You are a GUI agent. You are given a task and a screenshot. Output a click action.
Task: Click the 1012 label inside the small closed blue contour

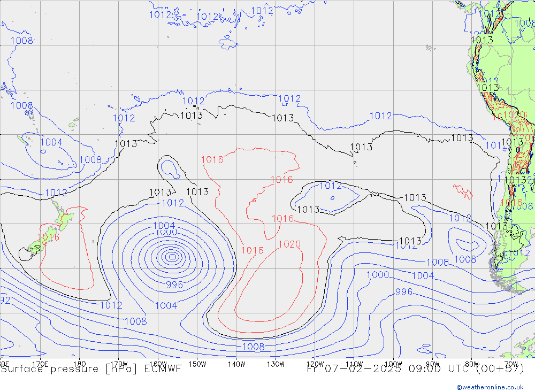point(330,186)
